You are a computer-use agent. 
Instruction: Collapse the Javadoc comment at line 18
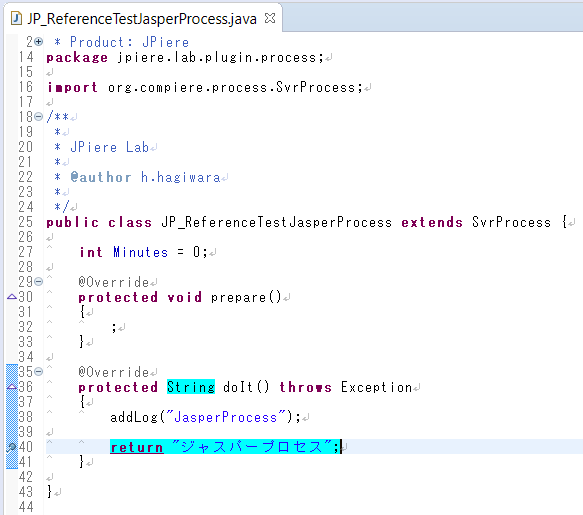[x=39, y=117]
